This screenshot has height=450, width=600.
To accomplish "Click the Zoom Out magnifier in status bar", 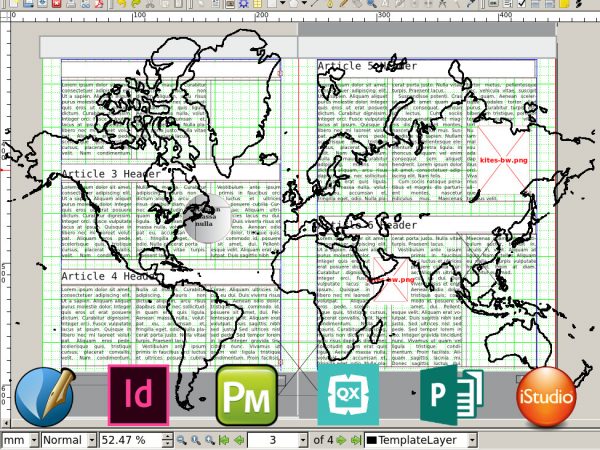I will [x=182, y=440].
